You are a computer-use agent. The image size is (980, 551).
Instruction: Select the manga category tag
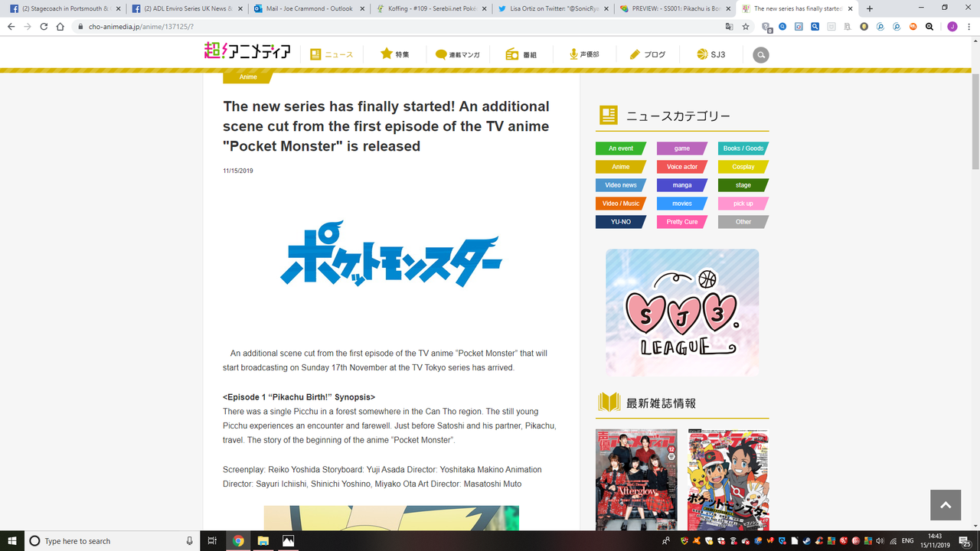click(x=682, y=185)
